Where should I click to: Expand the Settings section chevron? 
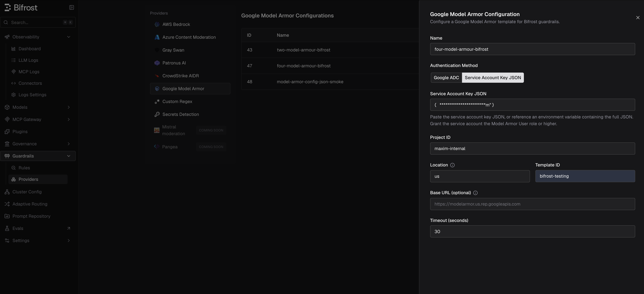(69, 240)
